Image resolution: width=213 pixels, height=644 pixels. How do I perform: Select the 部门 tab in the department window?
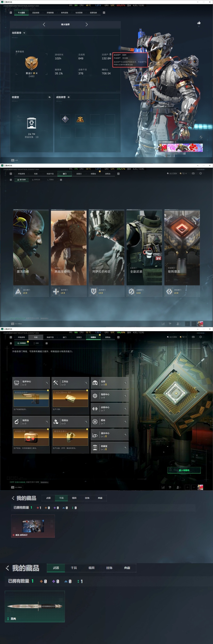click(x=65, y=174)
